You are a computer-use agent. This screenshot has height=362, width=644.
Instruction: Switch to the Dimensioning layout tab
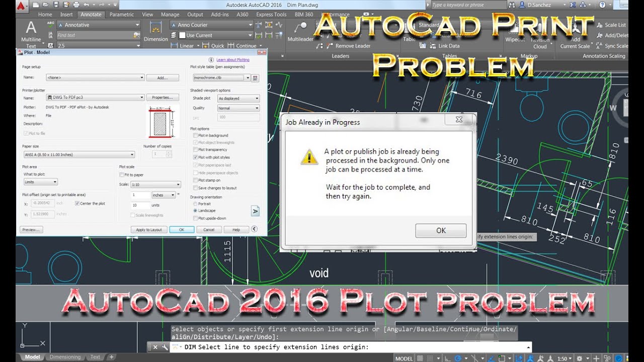click(65, 357)
